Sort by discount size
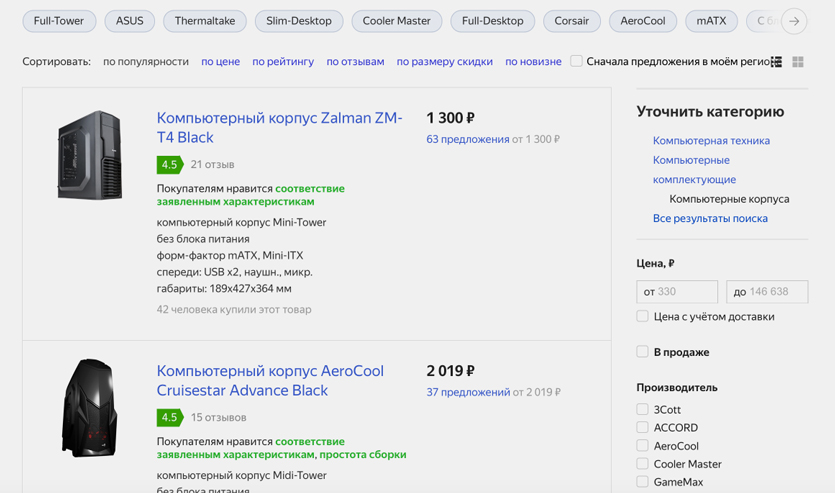This screenshot has width=835, height=493. click(444, 62)
